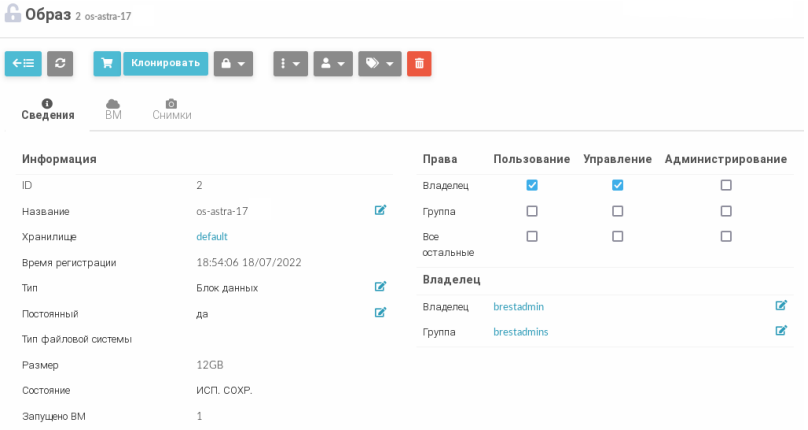Edit the image name os-astra-17
The image size is (808, 430).
click(x=380, y=211)
